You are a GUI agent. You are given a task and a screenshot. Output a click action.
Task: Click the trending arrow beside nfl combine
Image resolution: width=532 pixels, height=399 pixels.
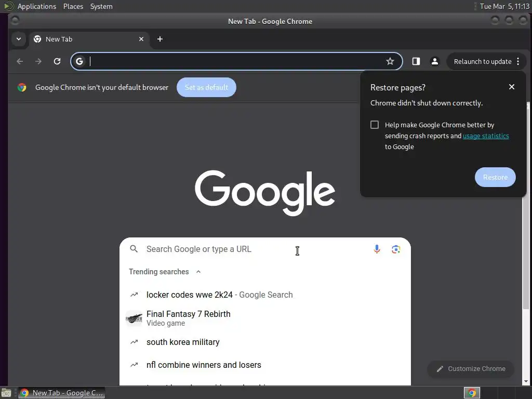(x=134, y=365)
